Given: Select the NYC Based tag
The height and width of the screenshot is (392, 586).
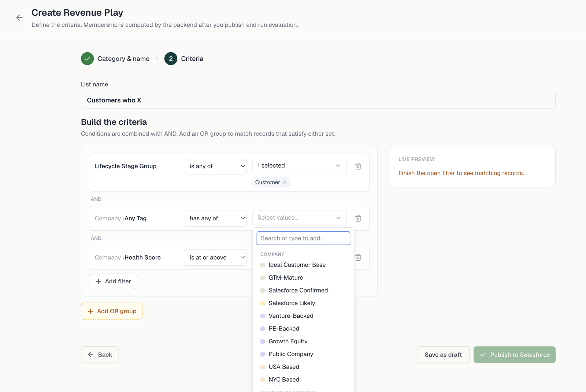Looking at the screenshot, I should coord(303,380).
